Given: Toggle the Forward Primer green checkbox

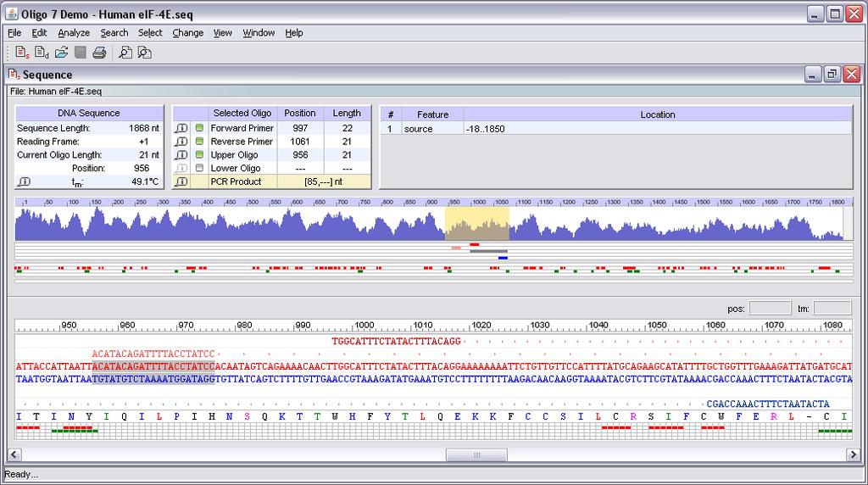Looking at the screenshot, I should [199, 128].
